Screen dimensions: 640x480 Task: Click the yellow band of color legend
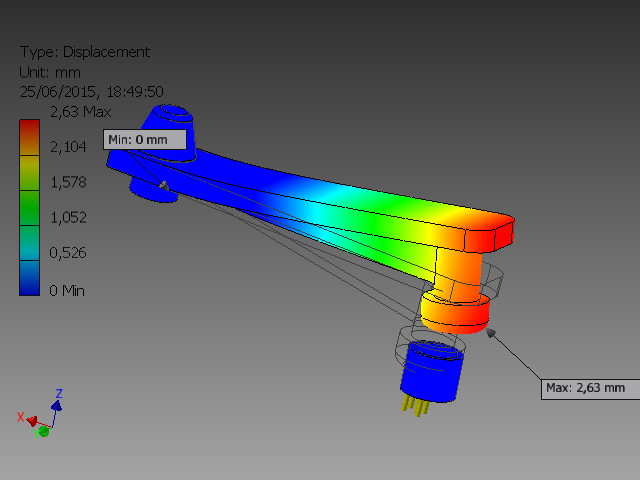(x=29, y=173)
